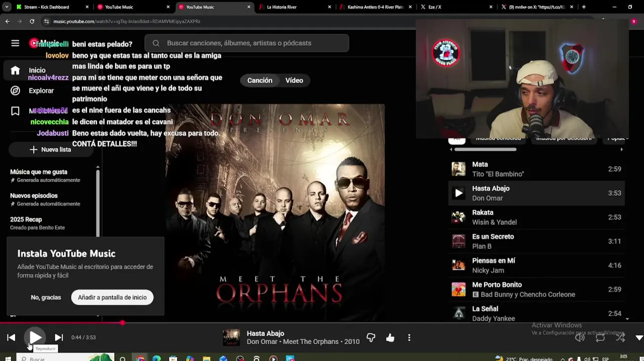
Task: Open the Windows Start menu
Action: coord(7,358)
